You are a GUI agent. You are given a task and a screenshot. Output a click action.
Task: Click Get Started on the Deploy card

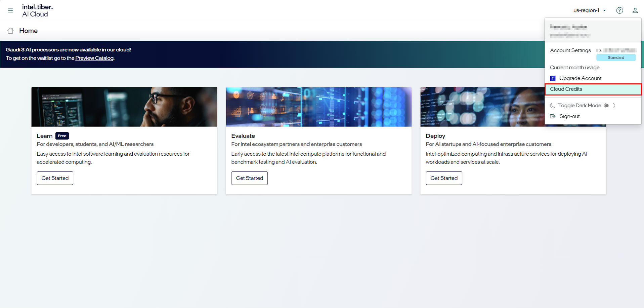point(444,178)
